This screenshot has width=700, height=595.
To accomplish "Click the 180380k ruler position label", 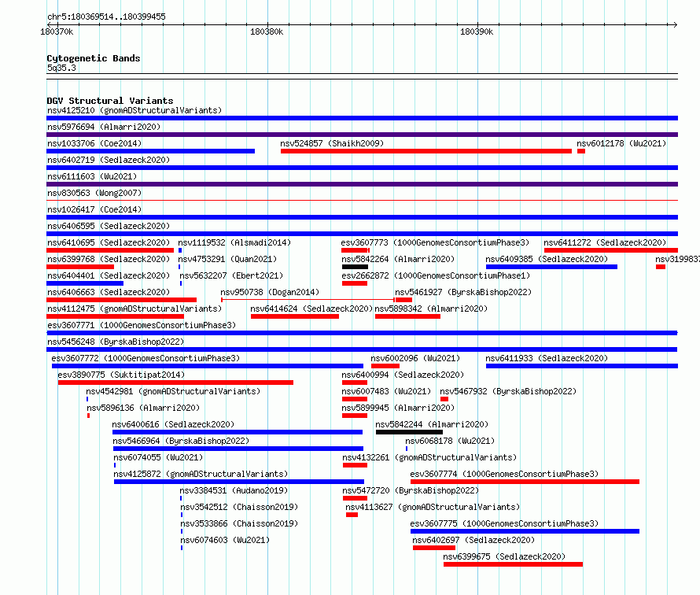I will [267, 31].
